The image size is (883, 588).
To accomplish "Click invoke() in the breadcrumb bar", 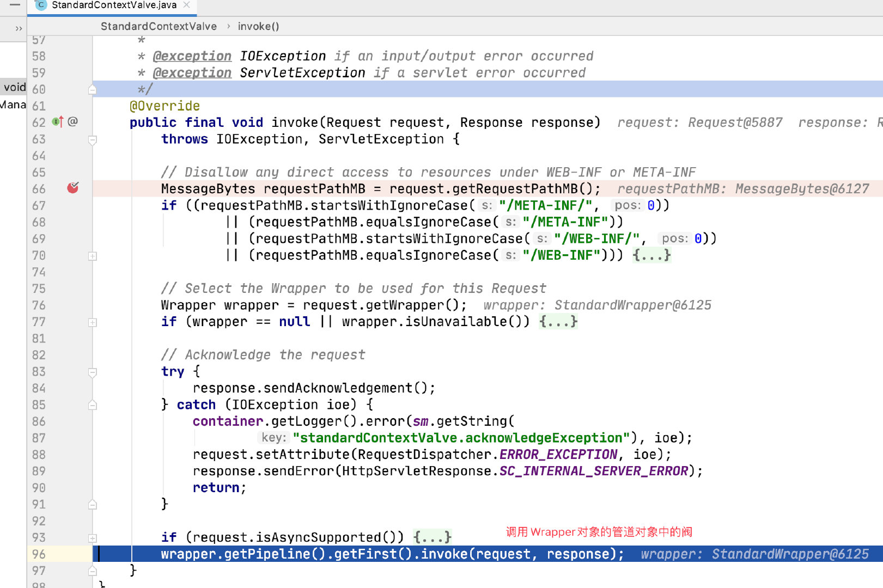I will click(258, 26).
